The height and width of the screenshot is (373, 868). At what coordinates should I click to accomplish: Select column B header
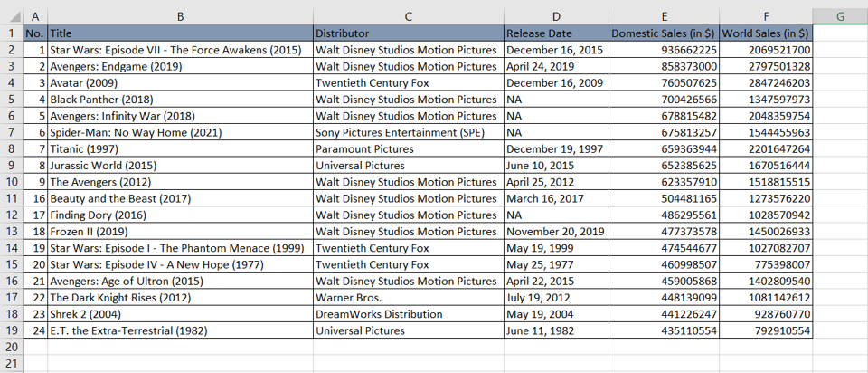[x=181, y=16]
